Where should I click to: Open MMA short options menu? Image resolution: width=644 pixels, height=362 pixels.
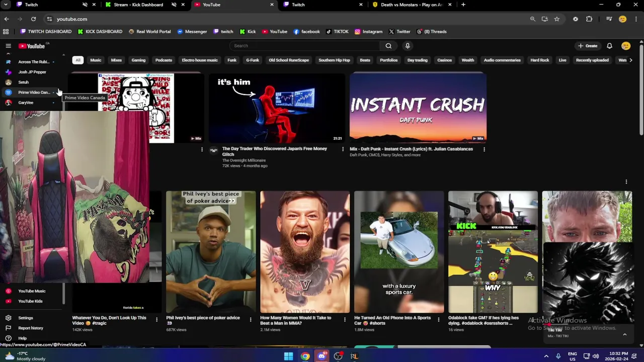tap(345, 319)
